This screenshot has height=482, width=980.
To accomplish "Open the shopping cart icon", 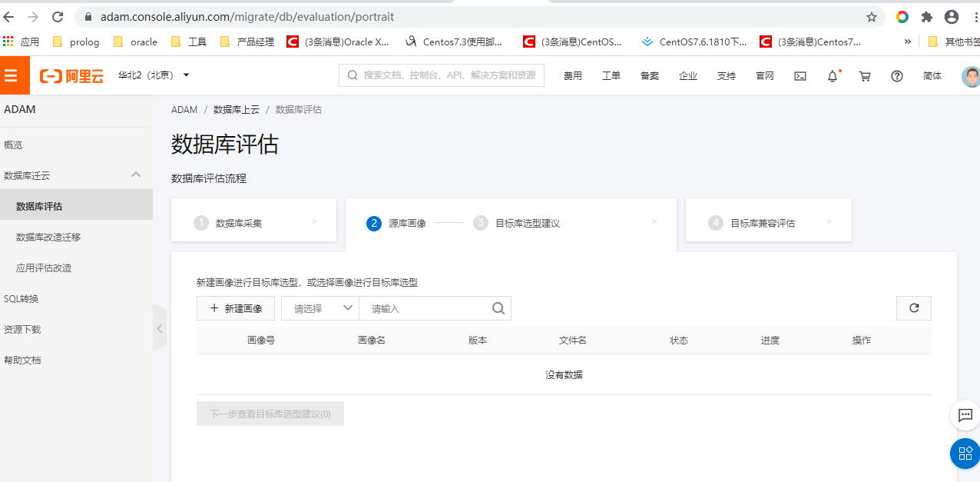I will coord(865,76).
